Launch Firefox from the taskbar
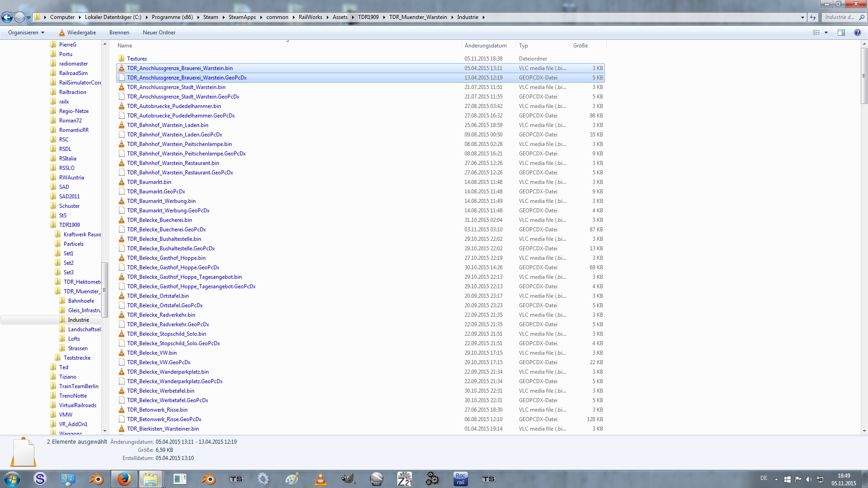 click(x=123, y=479)
